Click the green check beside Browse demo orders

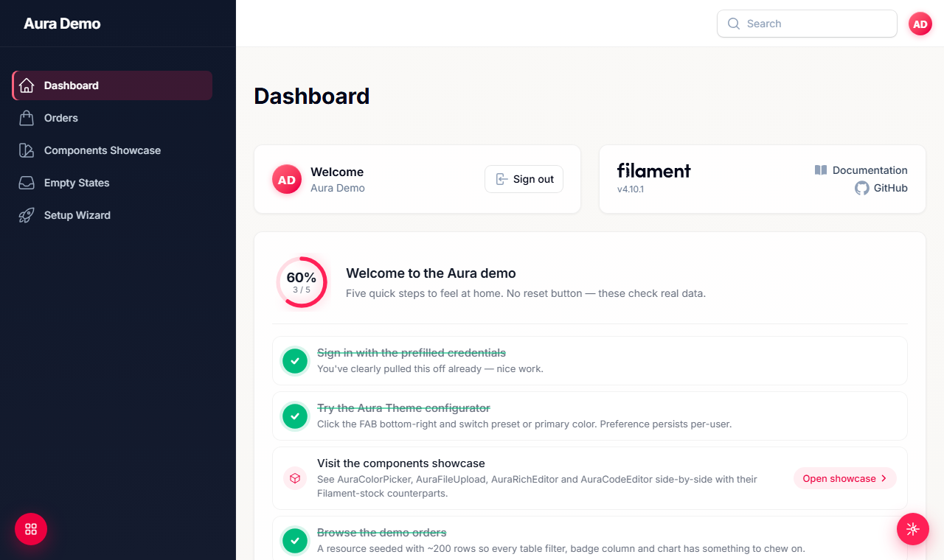click(295, 541)
